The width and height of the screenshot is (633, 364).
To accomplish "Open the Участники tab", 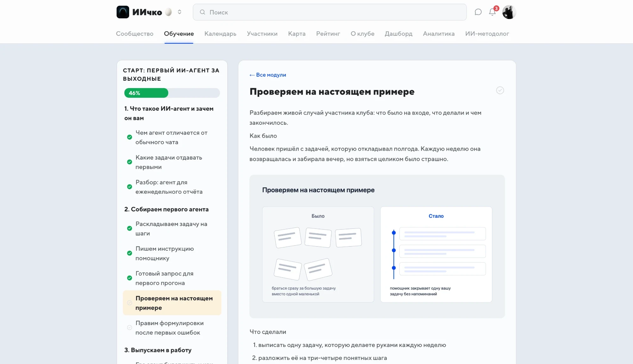I will [262, 34].
